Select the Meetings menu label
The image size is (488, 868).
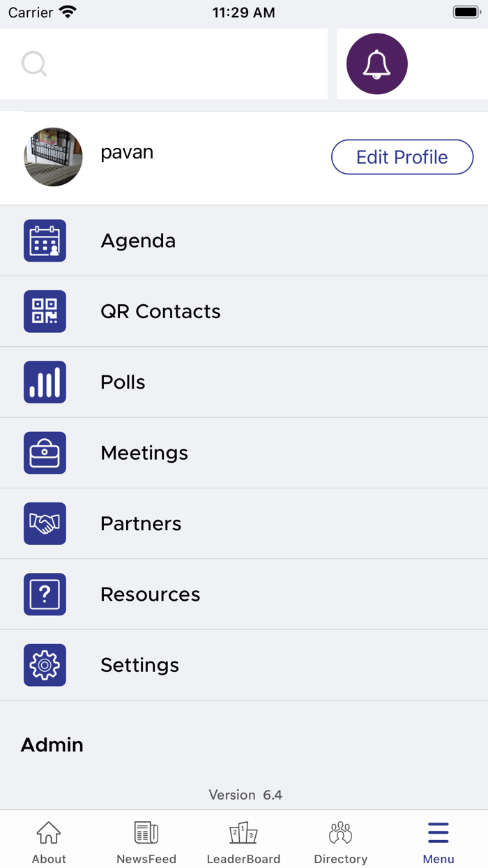point(144,453)
